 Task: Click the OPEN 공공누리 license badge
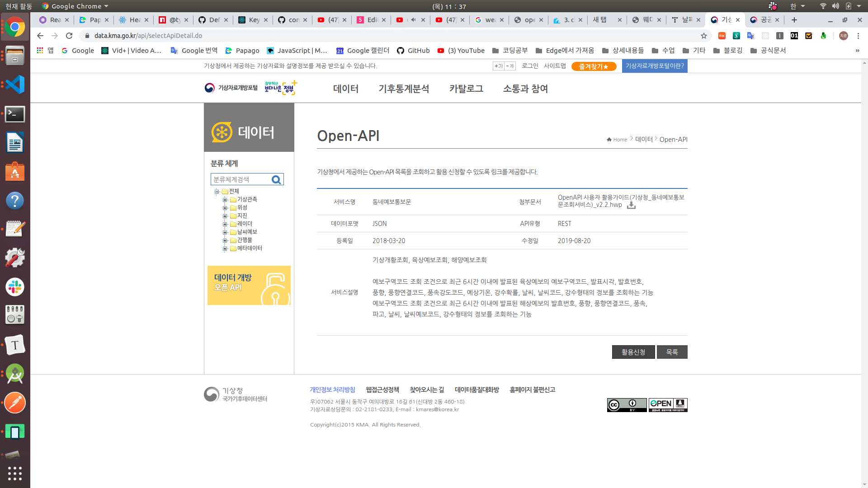(668, 405)
